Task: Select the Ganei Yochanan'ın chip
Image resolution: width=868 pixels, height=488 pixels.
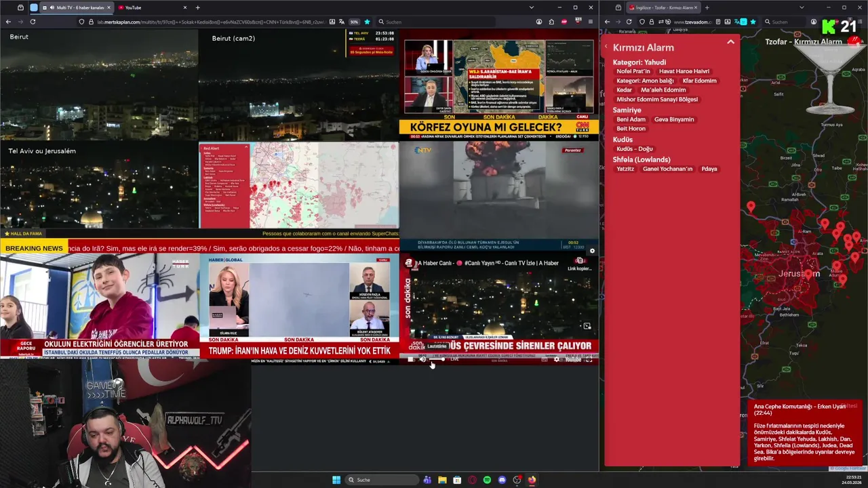Action: point(668,169)
